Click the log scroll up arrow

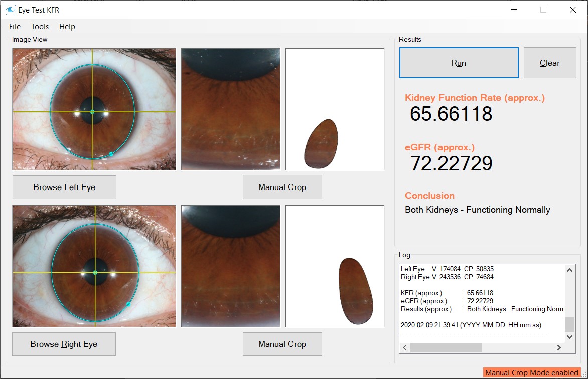point(569,270)
